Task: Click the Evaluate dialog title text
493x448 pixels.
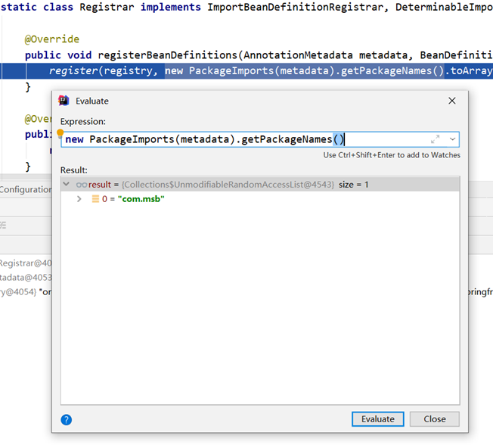Action: 92,101
